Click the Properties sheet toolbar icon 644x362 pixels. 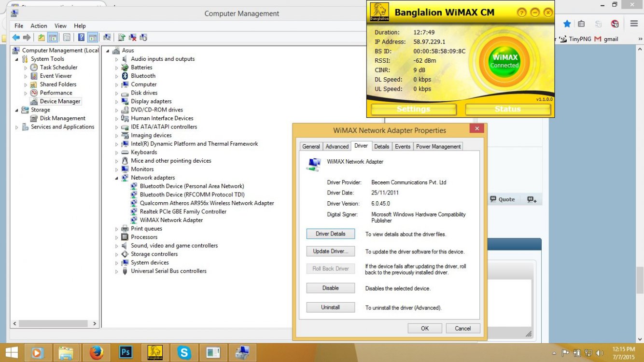[x=67, y=37]
